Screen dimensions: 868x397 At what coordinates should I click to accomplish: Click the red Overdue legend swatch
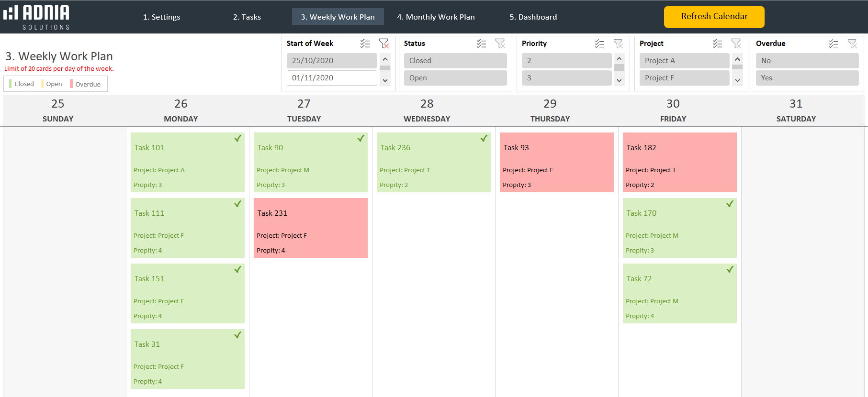71,84
